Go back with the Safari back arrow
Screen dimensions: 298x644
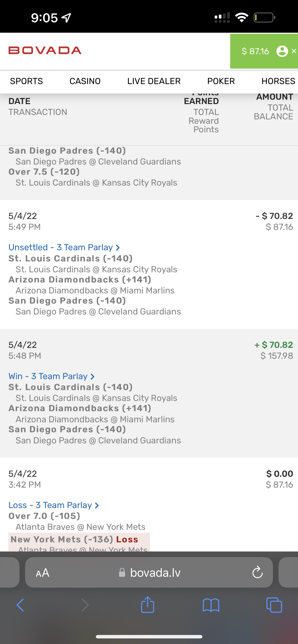pos(20,605)
